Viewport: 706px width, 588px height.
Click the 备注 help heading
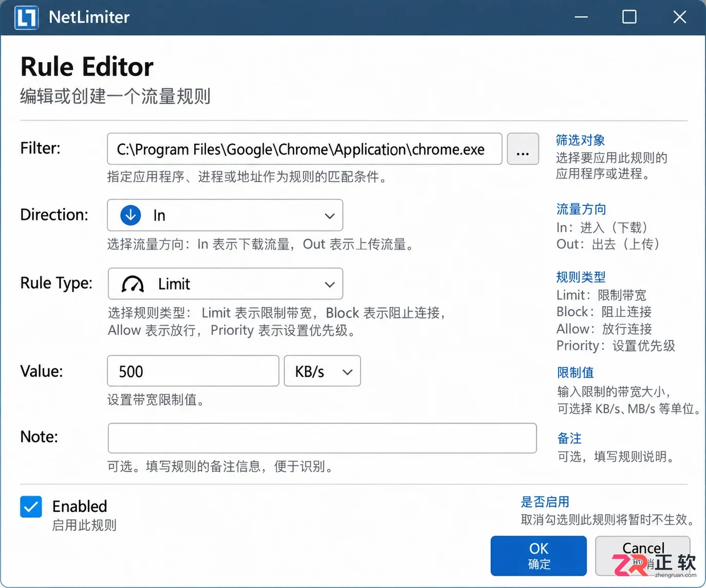[x=570, y=438]
